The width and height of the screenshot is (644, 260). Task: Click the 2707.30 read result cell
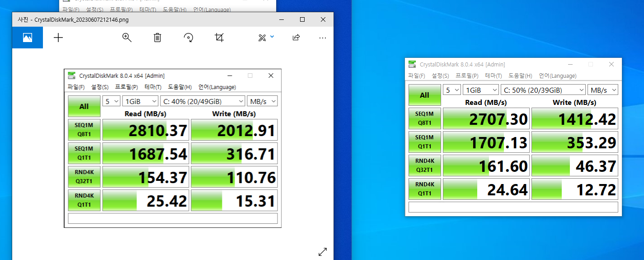pos(486,118)
